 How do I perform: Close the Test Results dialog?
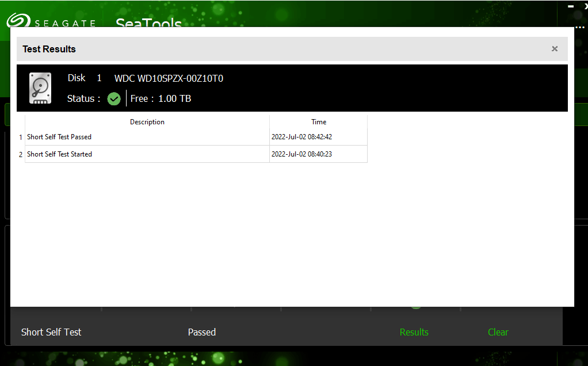[555, 49]
